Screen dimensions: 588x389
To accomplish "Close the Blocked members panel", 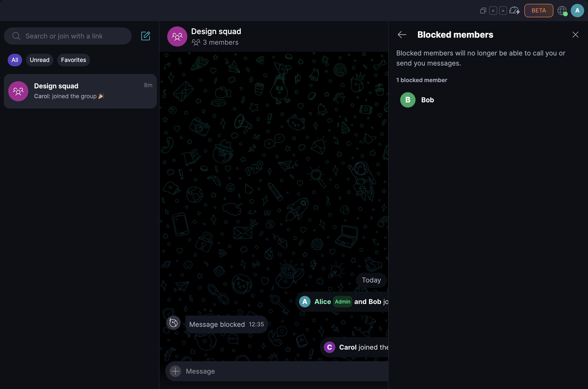I will point(576,35).
